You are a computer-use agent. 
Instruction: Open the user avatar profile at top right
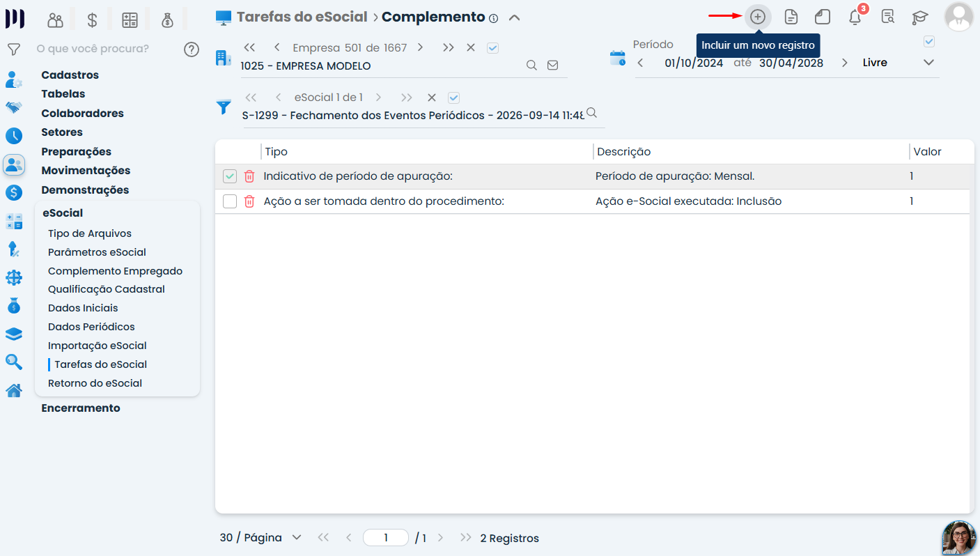point(959,17)
